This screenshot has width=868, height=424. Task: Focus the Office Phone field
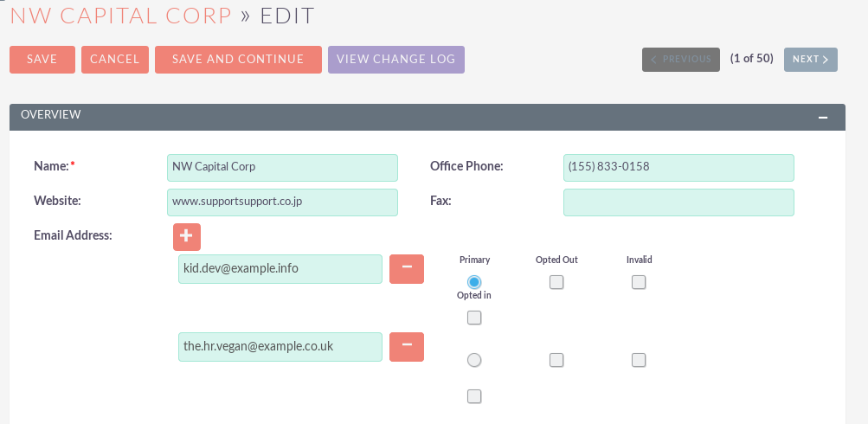click(678, 167)
